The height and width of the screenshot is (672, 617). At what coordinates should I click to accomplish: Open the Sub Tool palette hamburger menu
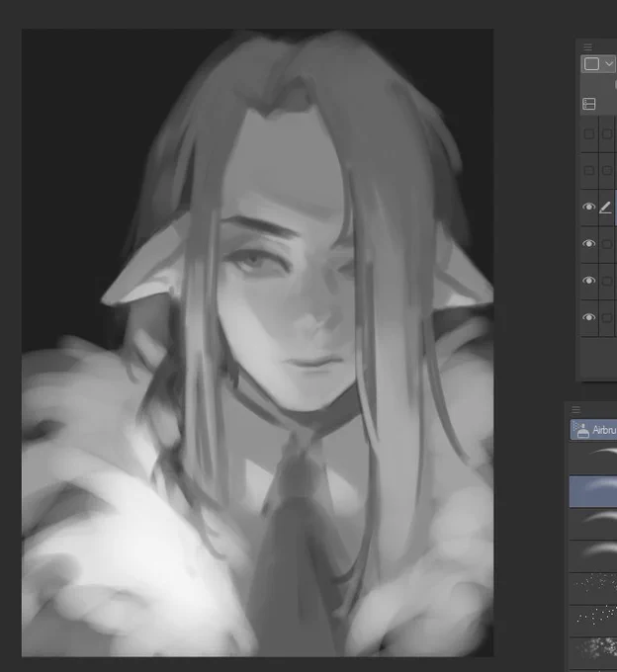click(x=576, y=410)
